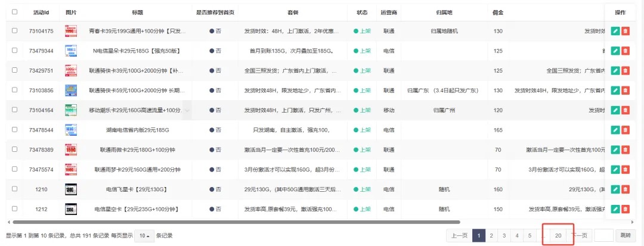Screen dimensions: 644x246
Task: Click the 归属地 column header
Action: point(444,13)
